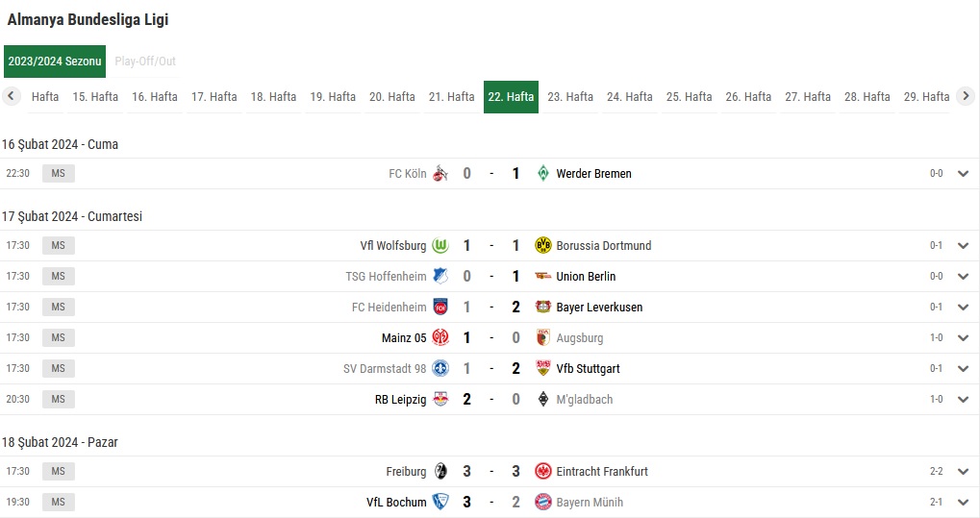
Task: Click the Borussia Dortmund BVB logo
Action: tap(543, 246)
